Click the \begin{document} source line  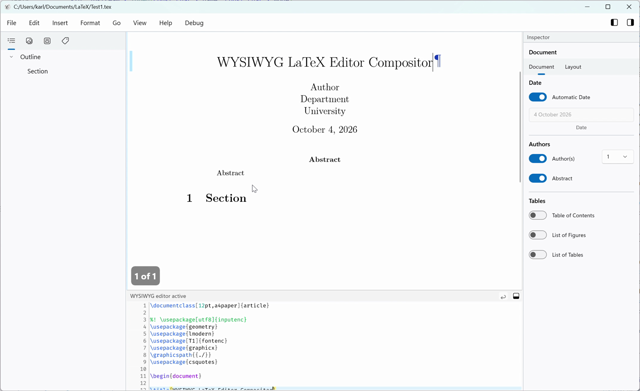176,376
